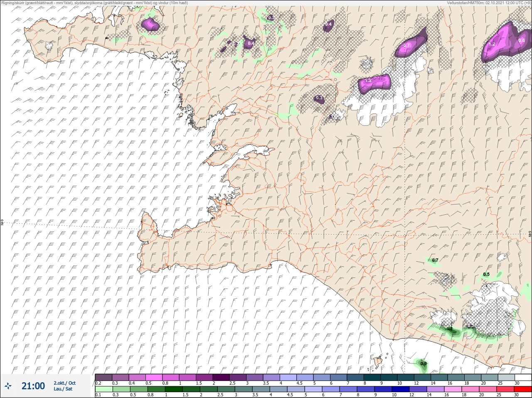Click the 0.6 value on the northeast purple patch
532x398 pixels.
[x=522, y=40]
